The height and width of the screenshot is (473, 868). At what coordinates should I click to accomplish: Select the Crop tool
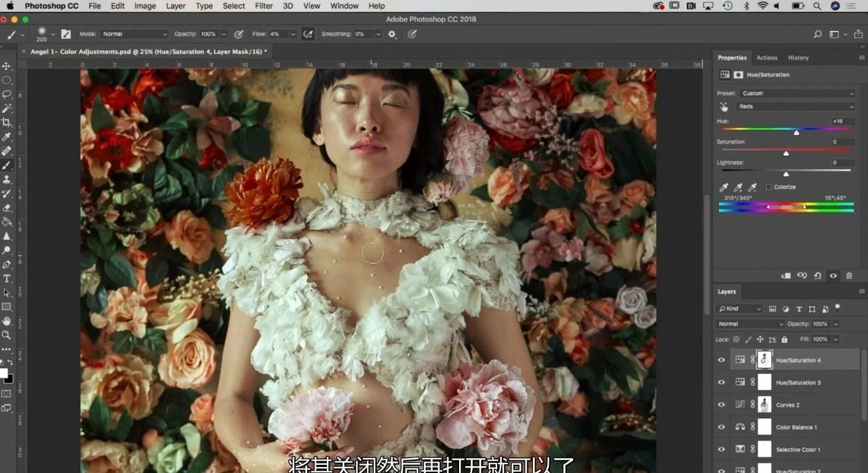pyautogui.click(x=7, y=123)
